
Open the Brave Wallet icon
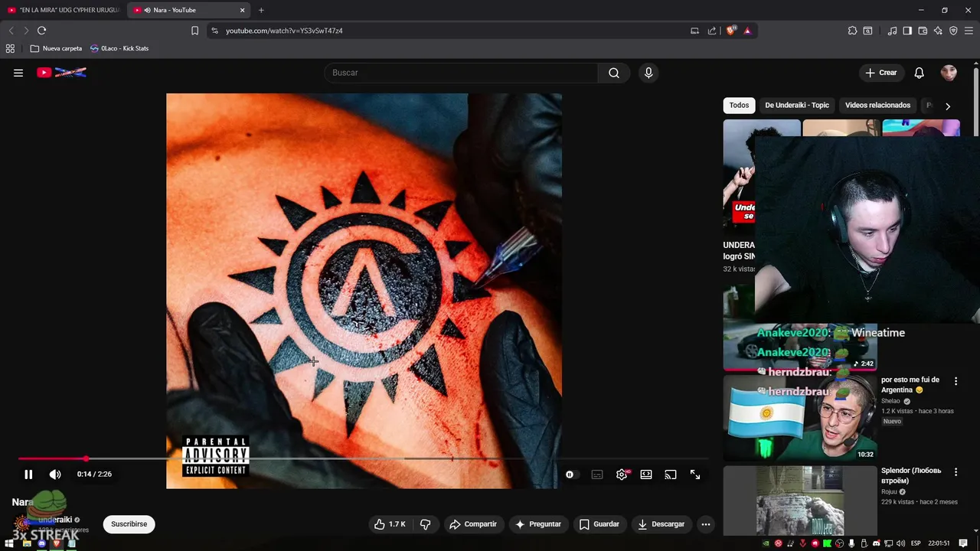pos(923,31)
